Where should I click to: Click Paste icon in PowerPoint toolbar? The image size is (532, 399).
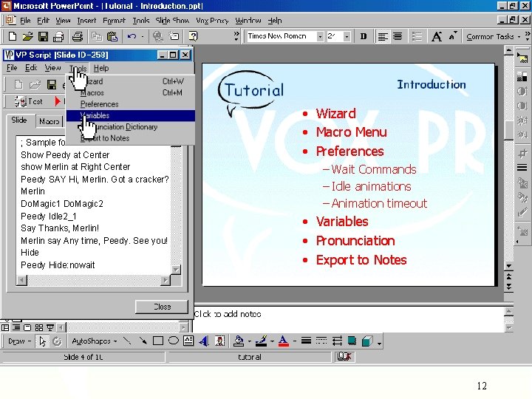tap(112, 36)
